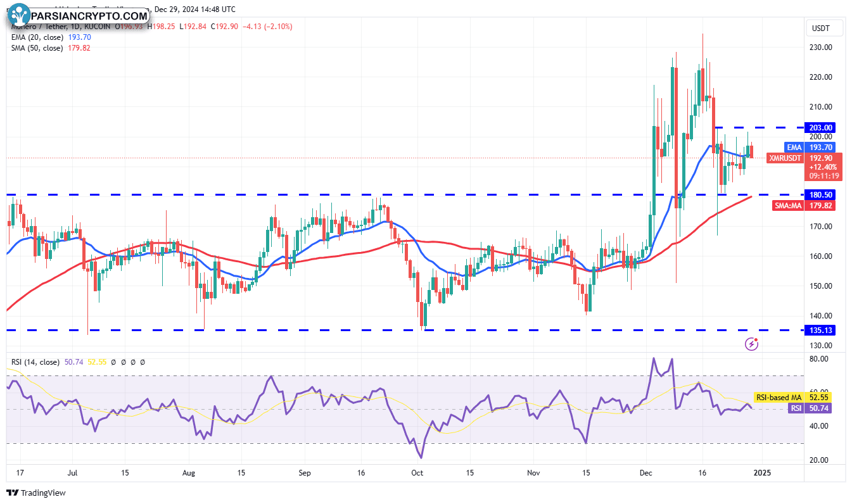Click the 160.00 price axis value
This screenshot has width=852, height=504.
(820, 256)
